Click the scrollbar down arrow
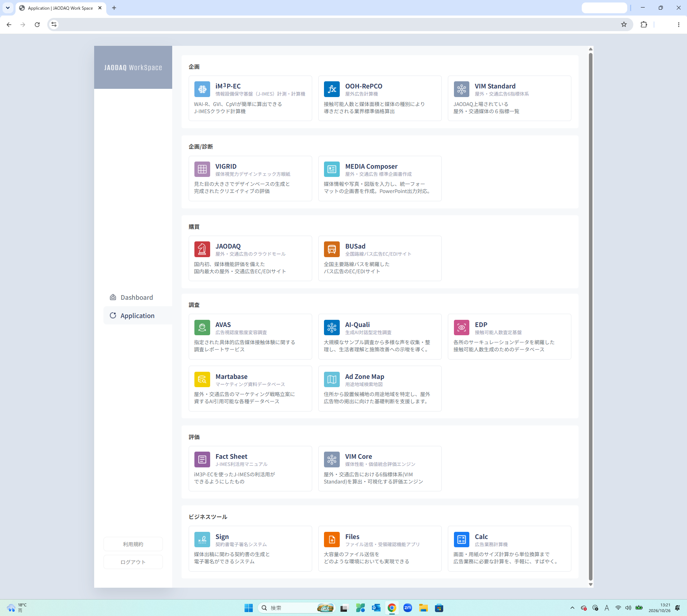The width and height of the screenshot is (687, 616). (591, 584)
